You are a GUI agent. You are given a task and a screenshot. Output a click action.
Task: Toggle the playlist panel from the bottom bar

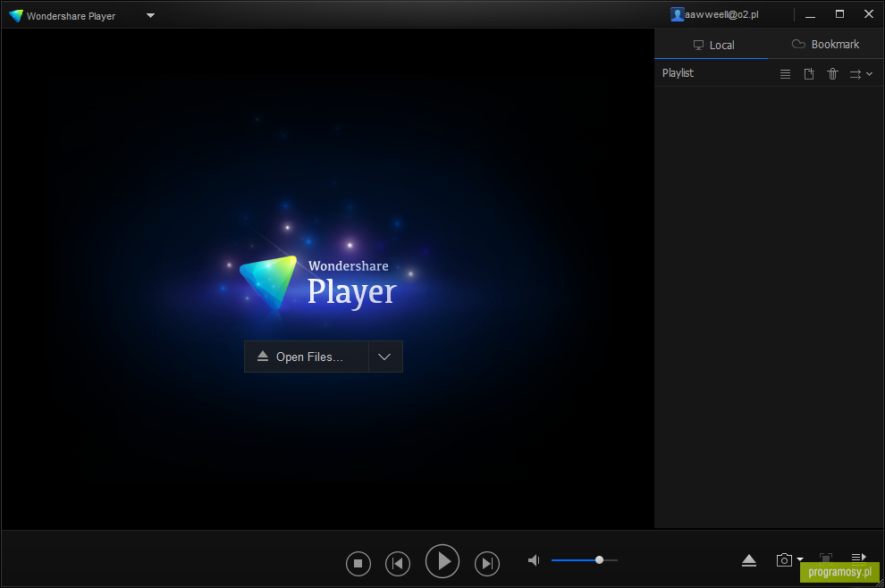coord(858,558)
